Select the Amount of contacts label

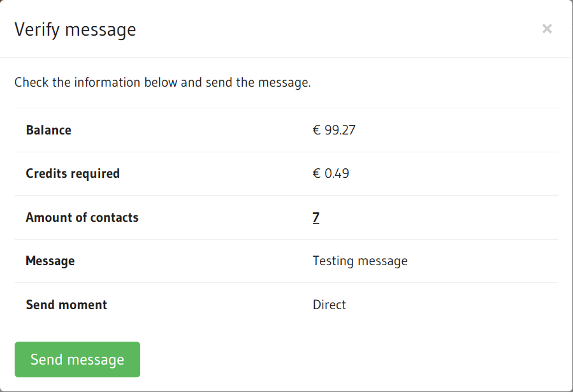point(82,217)
